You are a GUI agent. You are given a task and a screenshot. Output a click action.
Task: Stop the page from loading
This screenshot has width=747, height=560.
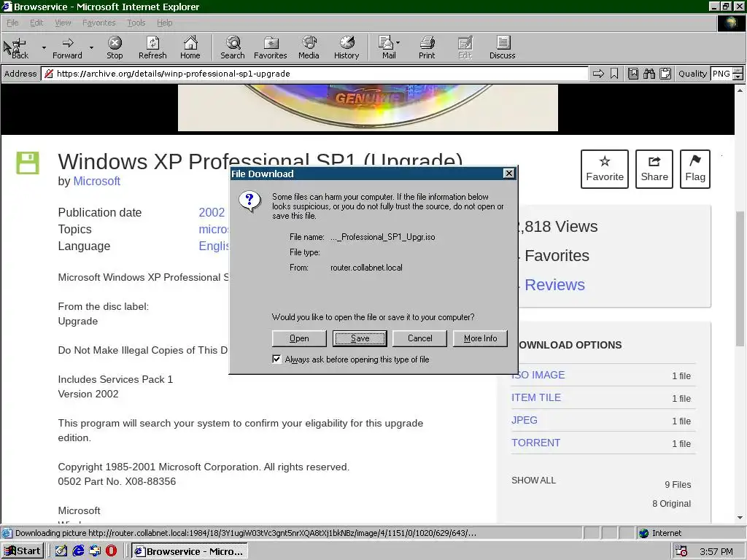point(115,48)
